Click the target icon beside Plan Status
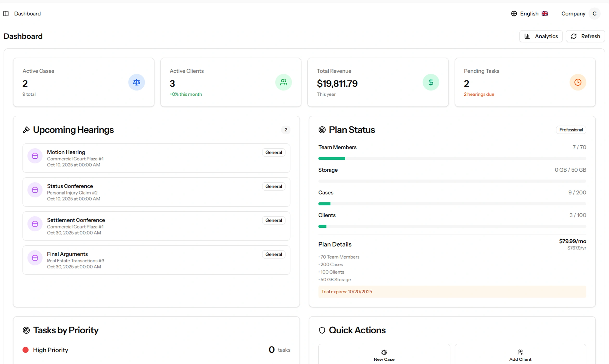Screen dimensions: 609x364 coord(322,130)
